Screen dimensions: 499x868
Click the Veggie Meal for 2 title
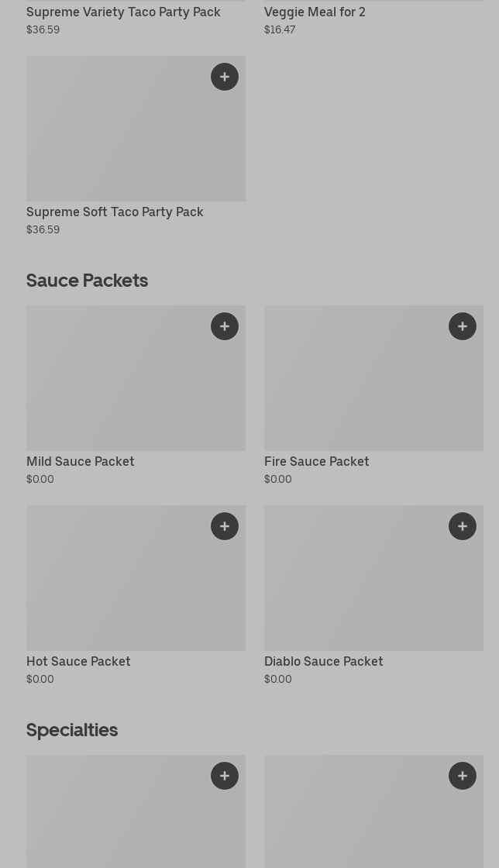315,12
